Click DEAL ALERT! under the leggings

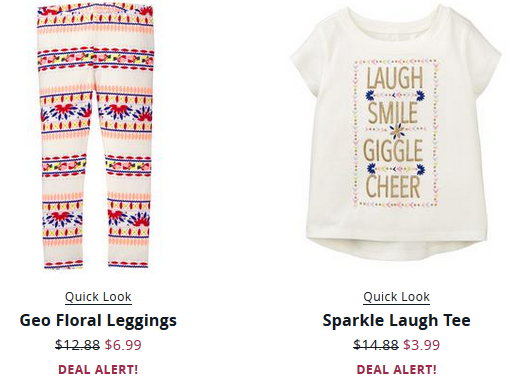pos(98,370)
